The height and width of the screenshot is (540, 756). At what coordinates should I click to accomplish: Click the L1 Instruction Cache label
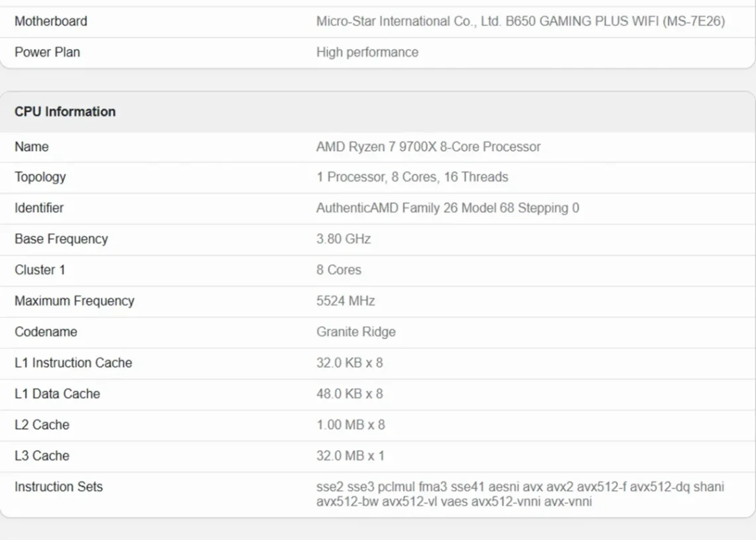74,362
